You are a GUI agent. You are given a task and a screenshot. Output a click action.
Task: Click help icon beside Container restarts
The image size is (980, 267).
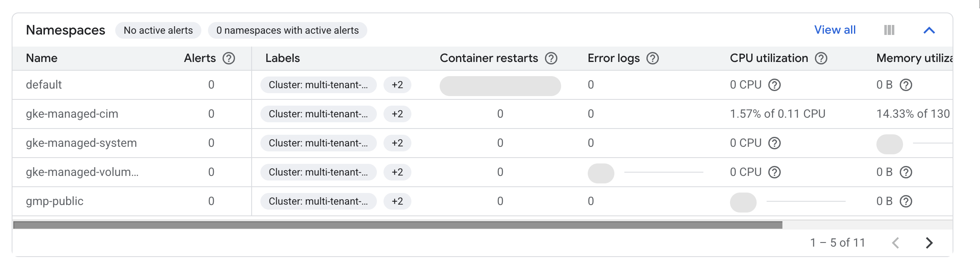tap(551, 58)
